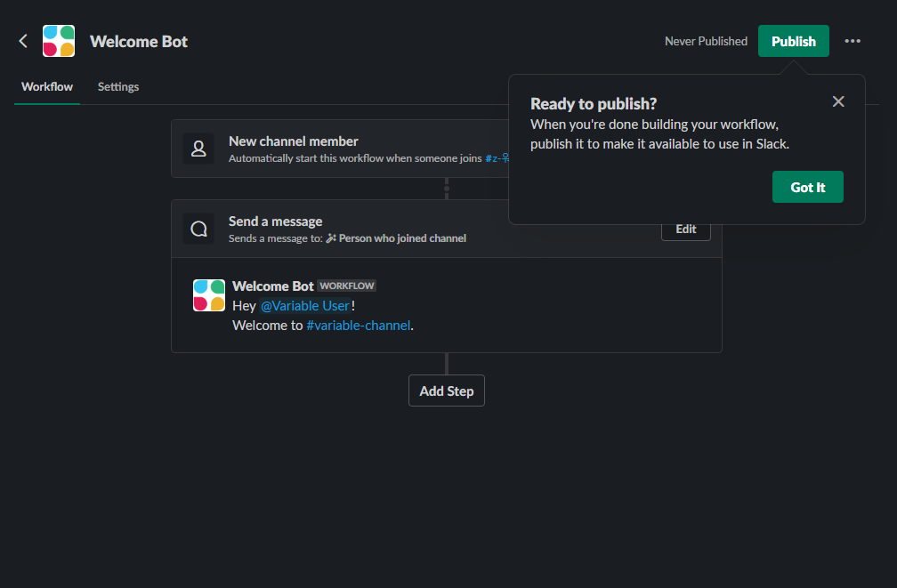Open the #z- channel link in trigger

[x=497, y=158]
